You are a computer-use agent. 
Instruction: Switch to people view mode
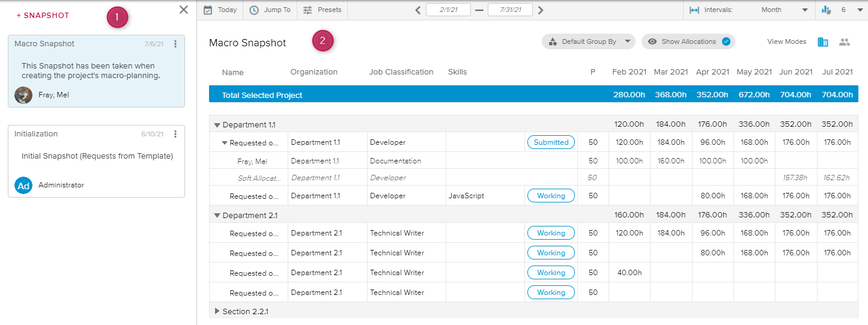click(845, 42)
